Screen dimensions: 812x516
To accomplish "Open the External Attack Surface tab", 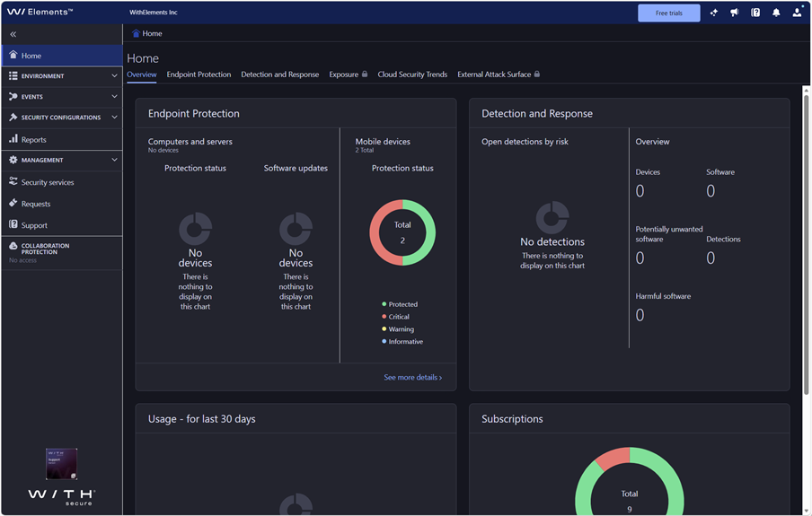I will click(x=494, y=74).
